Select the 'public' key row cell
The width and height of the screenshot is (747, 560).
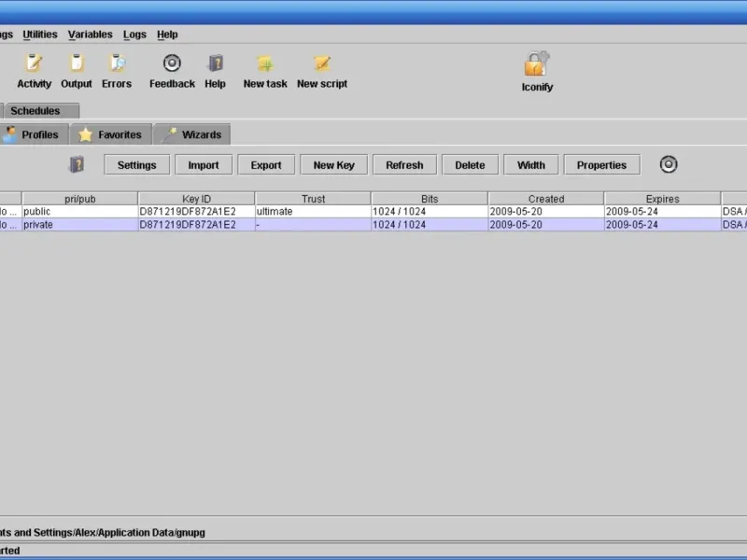(80, 212)
